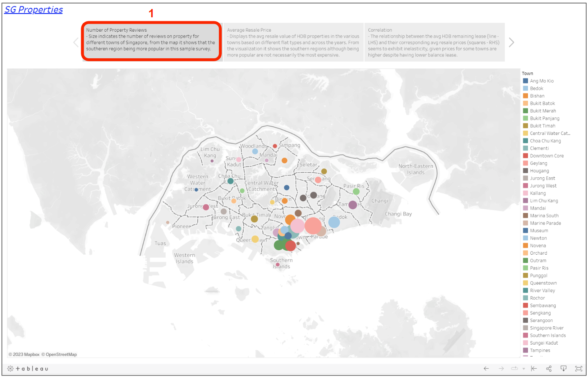Switch to the Correlation story point
This screenshot has width=588, height=377.
point(434,42)
